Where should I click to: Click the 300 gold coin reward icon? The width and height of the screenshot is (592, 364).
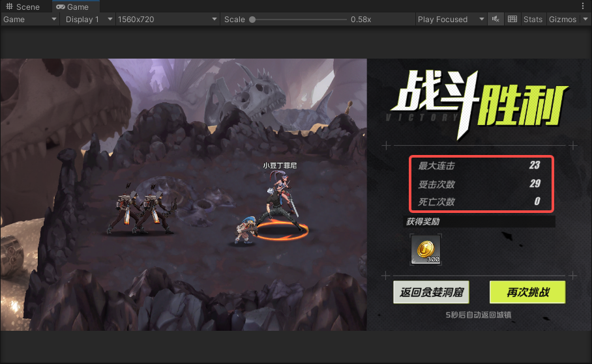(426, 249)
